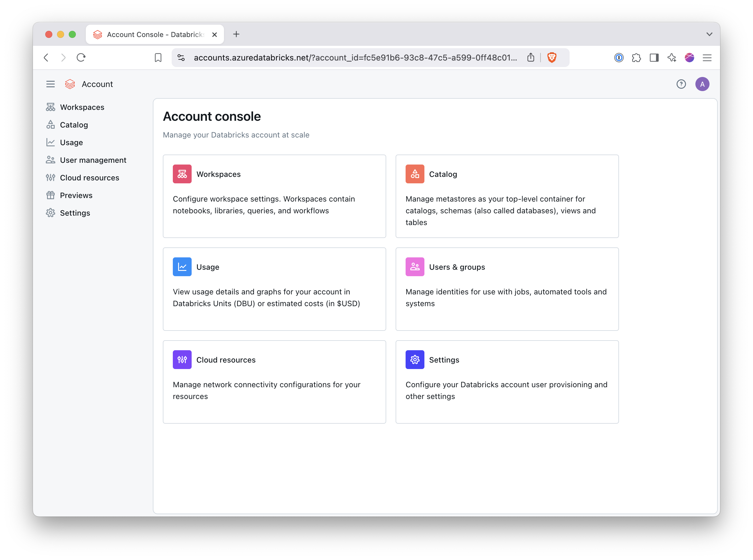Open the purple user avatar menu
753x560 pixels.
coord(702,84)
